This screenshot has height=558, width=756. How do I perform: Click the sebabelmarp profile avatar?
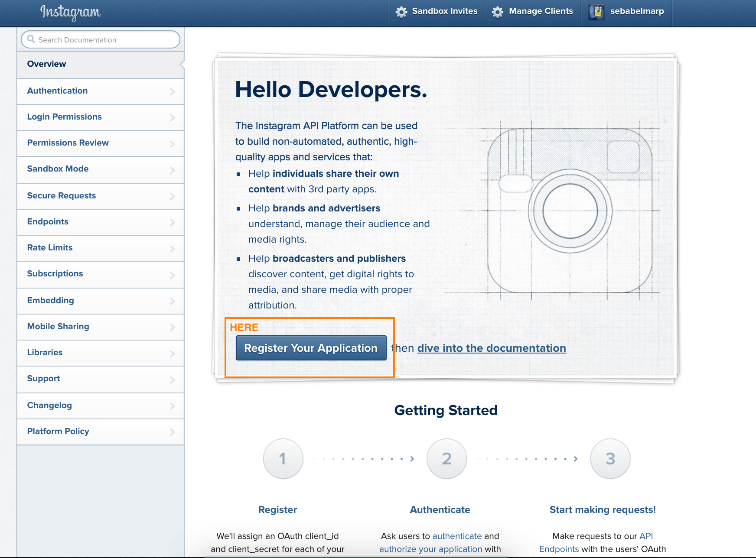[596, 12]
